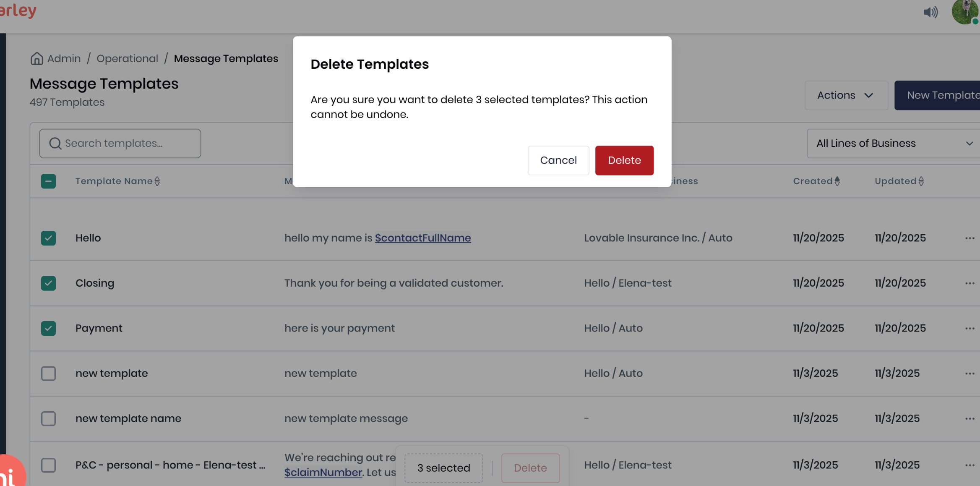This screenshot has width=980, height=486.
Task: Go to Operational breadcrumb
Action: coord(127,59)
